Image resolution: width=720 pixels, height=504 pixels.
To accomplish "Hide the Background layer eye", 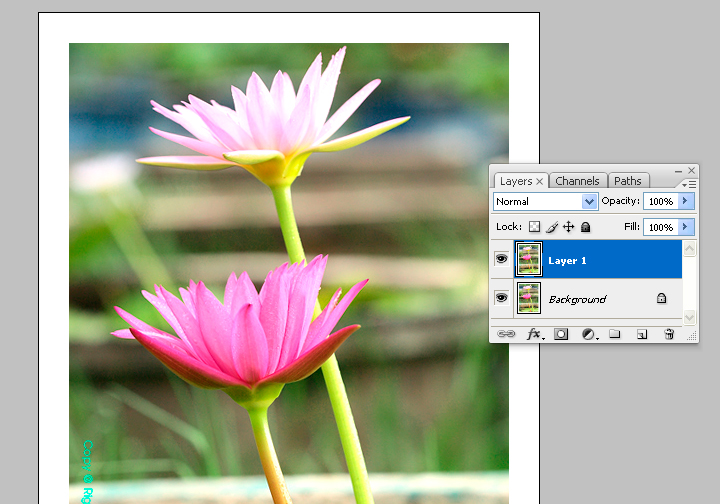I will (x=502, y=298).
